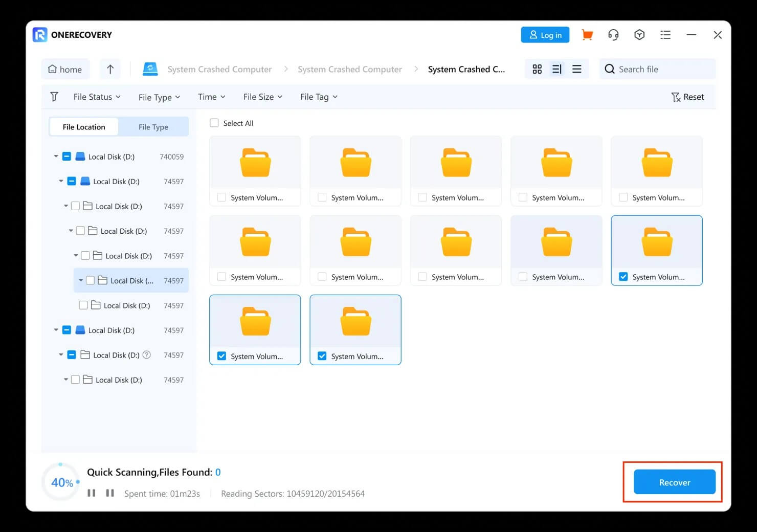
Task: Open the headset support icon
Action: [613, 35]
